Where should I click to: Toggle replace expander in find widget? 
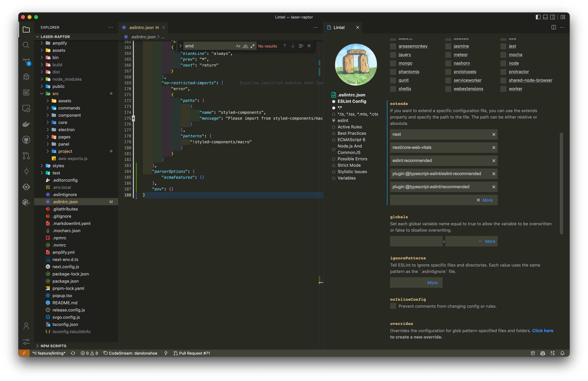(180, 46)
